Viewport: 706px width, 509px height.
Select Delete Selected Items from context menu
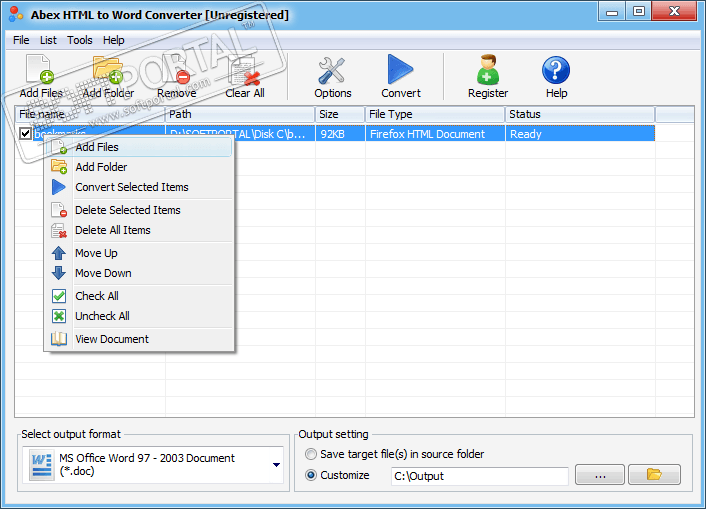point(140,210)
